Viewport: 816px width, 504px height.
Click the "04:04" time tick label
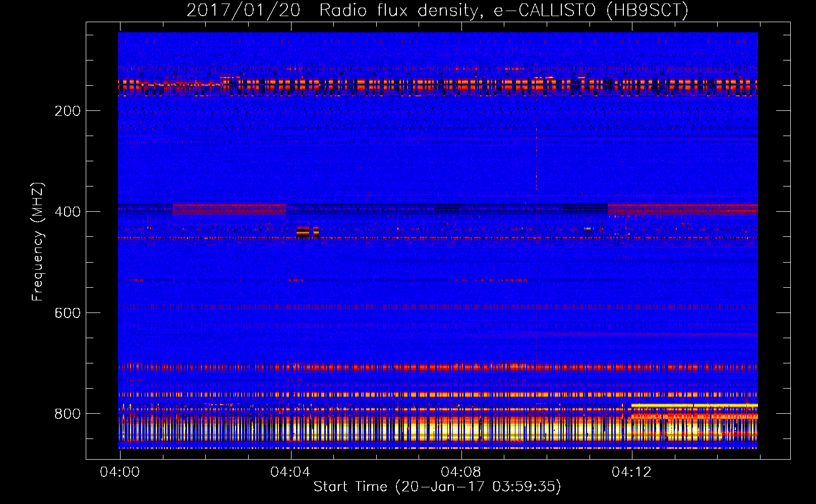point(290,472)
